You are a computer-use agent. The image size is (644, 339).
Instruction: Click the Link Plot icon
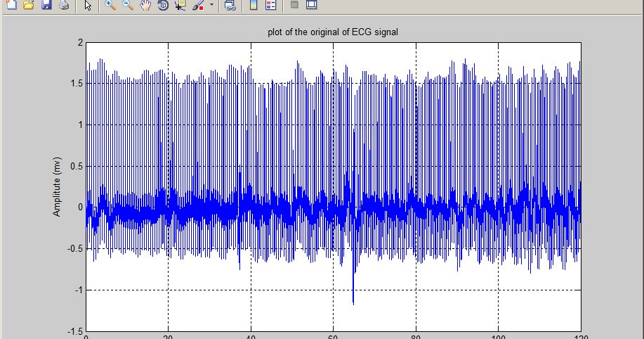230,4
